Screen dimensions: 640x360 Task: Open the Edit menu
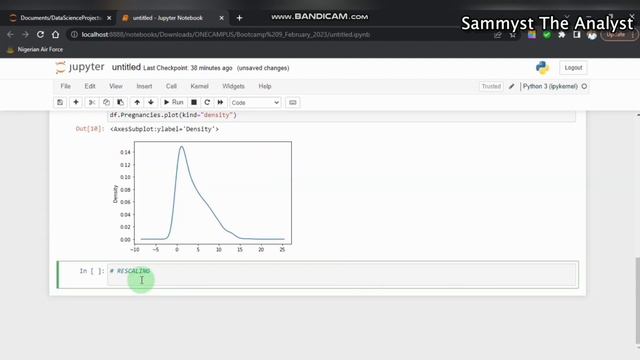(x=90, y=86)
